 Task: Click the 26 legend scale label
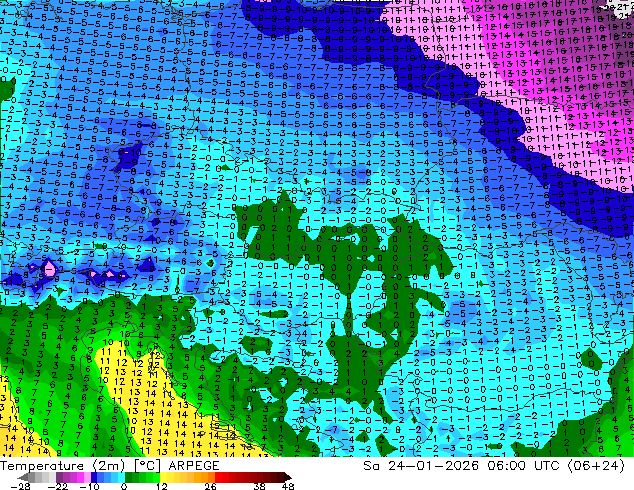pos(210,486)
